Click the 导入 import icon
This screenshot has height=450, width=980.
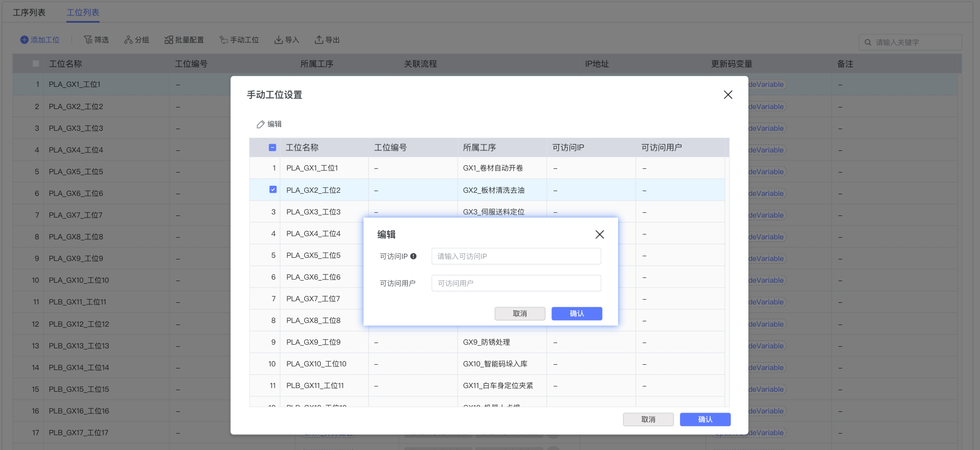[x=278, y=40]
